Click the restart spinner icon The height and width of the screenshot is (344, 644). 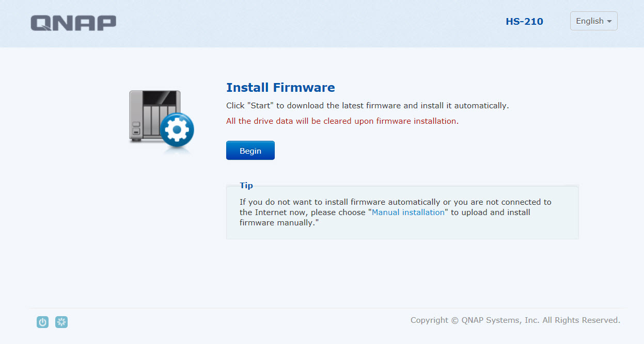[x=61, y=322]
